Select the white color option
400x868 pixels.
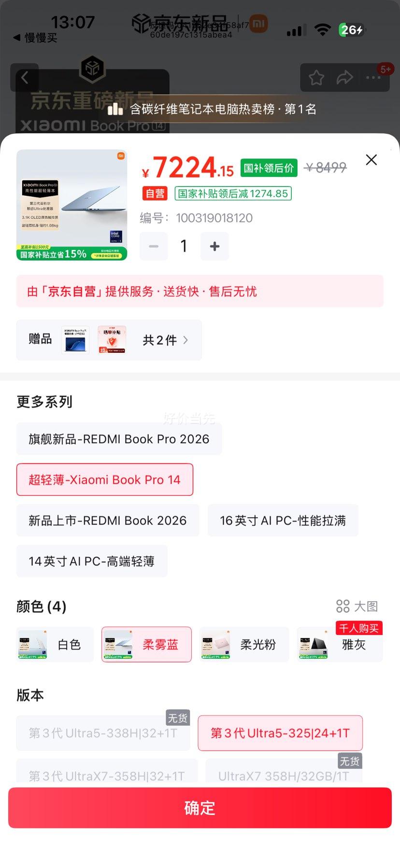[x=55, y=644]
